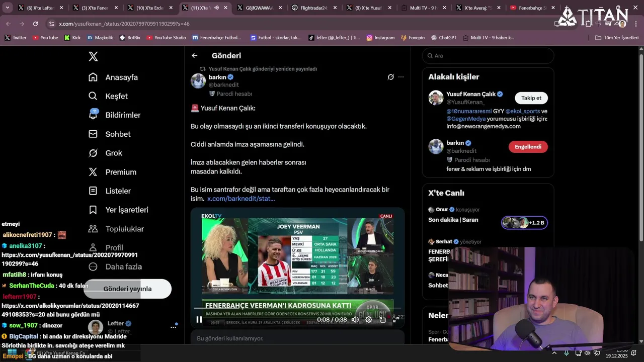The height and width of the screenshot is (362, 644).
Task: Seek along the video progress bar
Action: pyautogui.click(x=297, y=308)
